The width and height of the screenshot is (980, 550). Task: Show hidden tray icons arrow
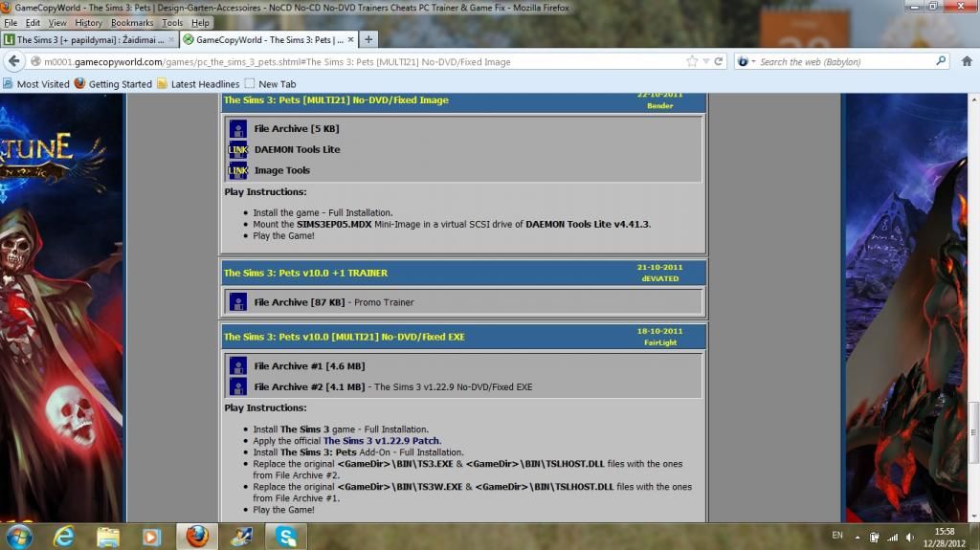857,538
